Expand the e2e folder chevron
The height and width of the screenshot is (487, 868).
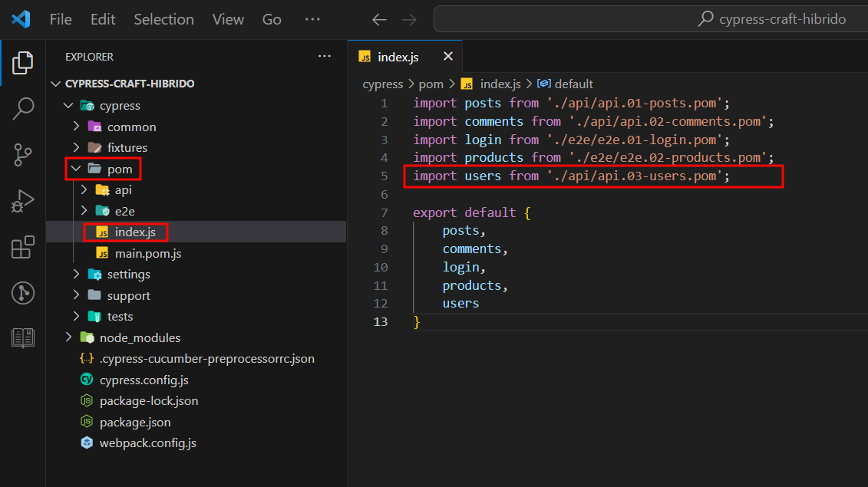click(x=84, y=211)
